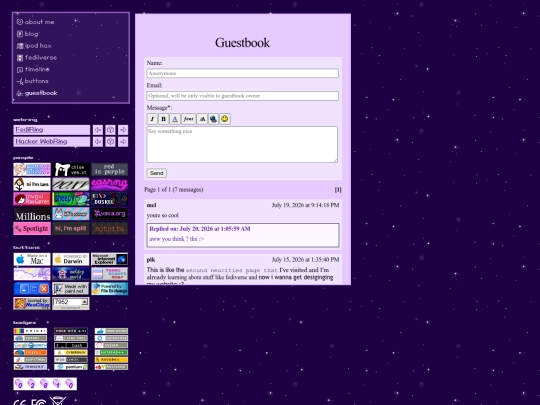Open the hi, I'm split button
540x405 pixels.
point(71,228)
